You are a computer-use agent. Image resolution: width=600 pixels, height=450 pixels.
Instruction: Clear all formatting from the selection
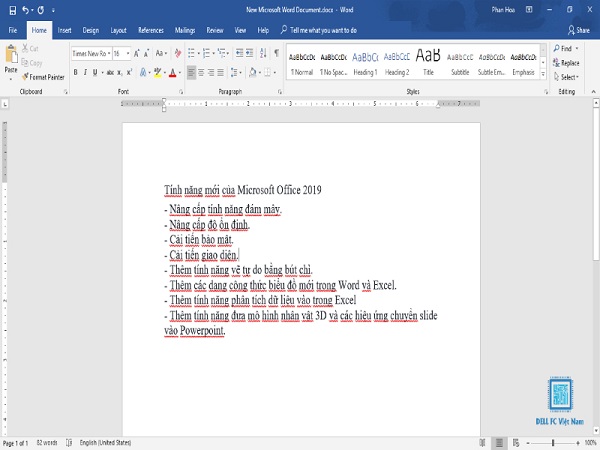[178, 53]
